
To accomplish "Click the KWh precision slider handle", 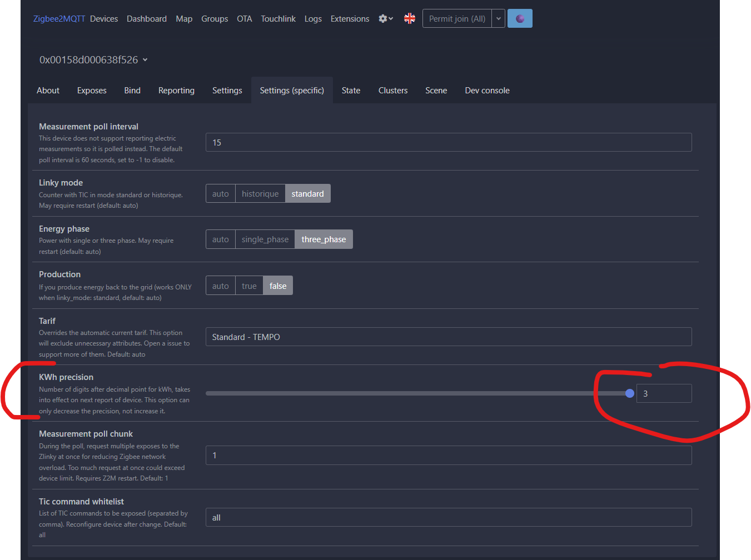I will tap(629, 393).
